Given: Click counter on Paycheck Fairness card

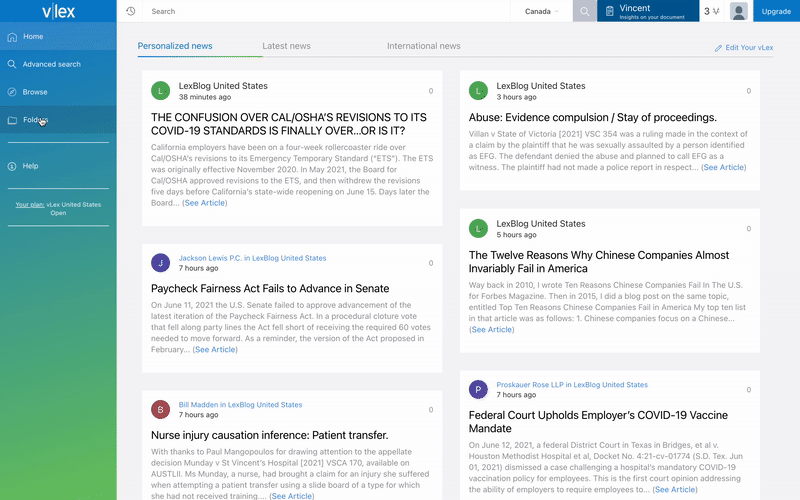Looking at the screenshot, I should [431, 263].
